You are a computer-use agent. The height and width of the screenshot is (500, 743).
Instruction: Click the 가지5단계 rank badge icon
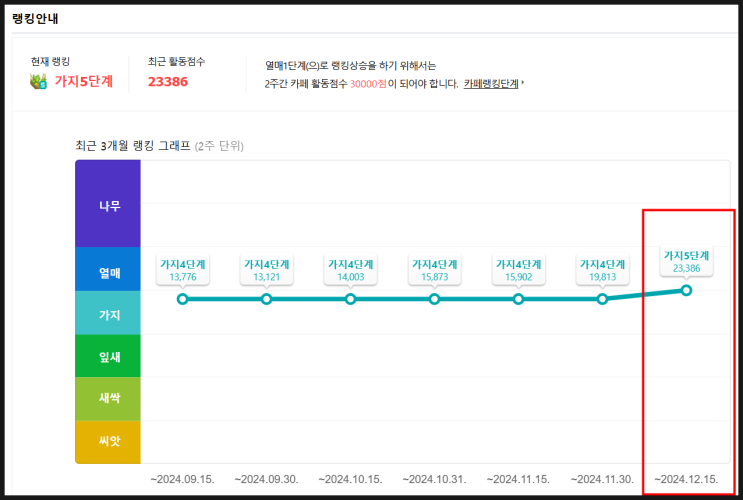[x=38, y=82]
